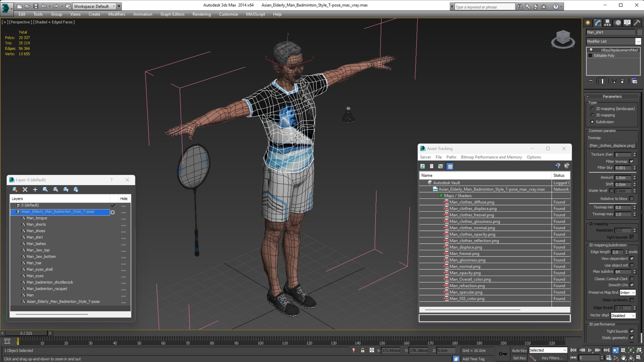This screenshot has width=644, height=362.
Task: Select 3D mapping radio button
Action: coord(592,115)
